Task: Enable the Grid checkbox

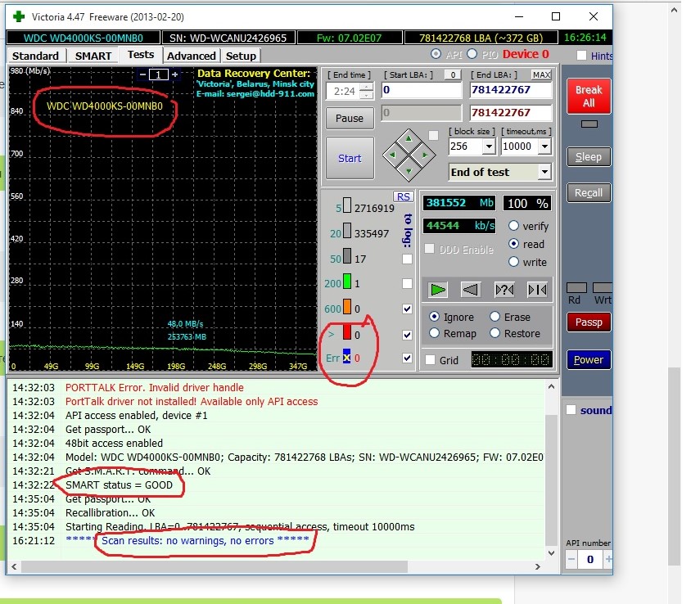Action: [431, 360]
